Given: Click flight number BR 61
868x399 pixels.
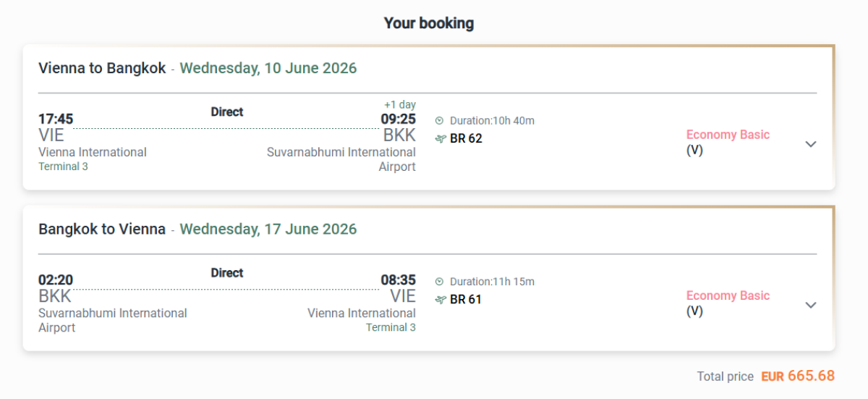Looking at the screenshot, I should click(466, 299).
